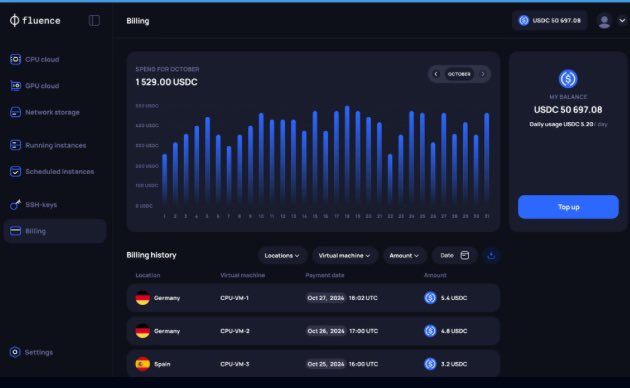
Task: Click the calendar icon in Date filter
Action: pos(464,255)
